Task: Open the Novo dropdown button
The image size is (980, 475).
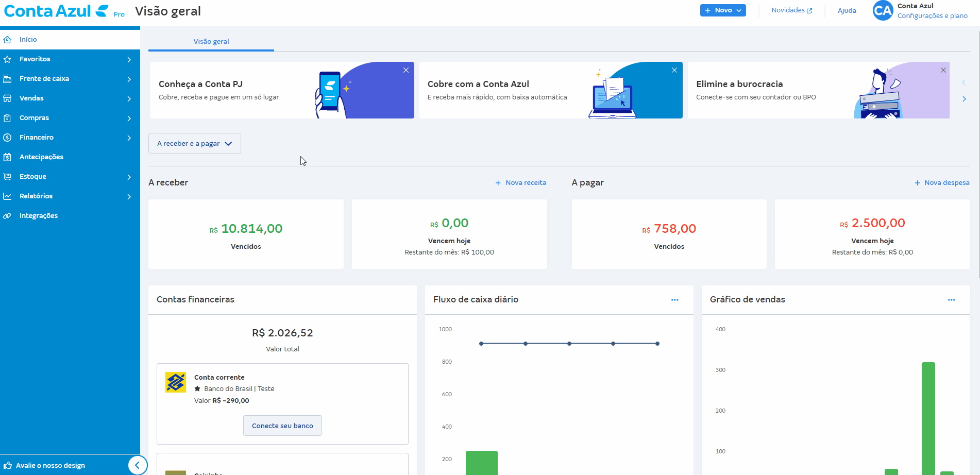Action: tap(723, 10)
